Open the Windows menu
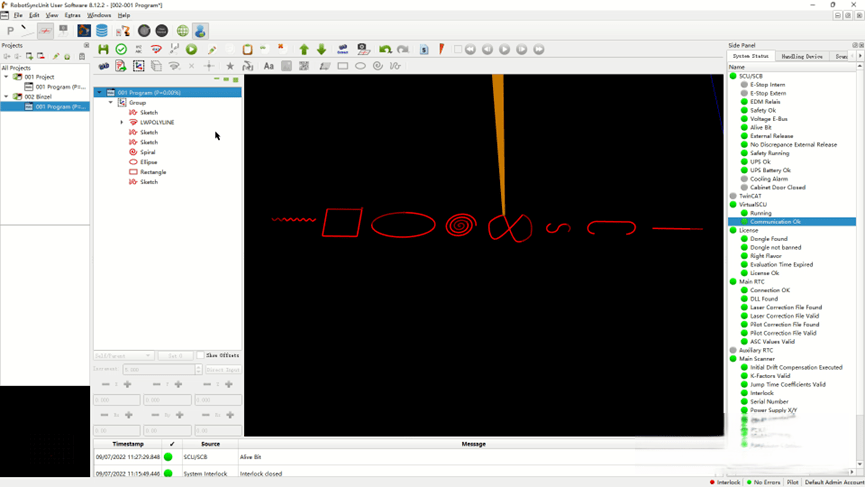This screenshot has width=865, height=487. click(99, 16)
